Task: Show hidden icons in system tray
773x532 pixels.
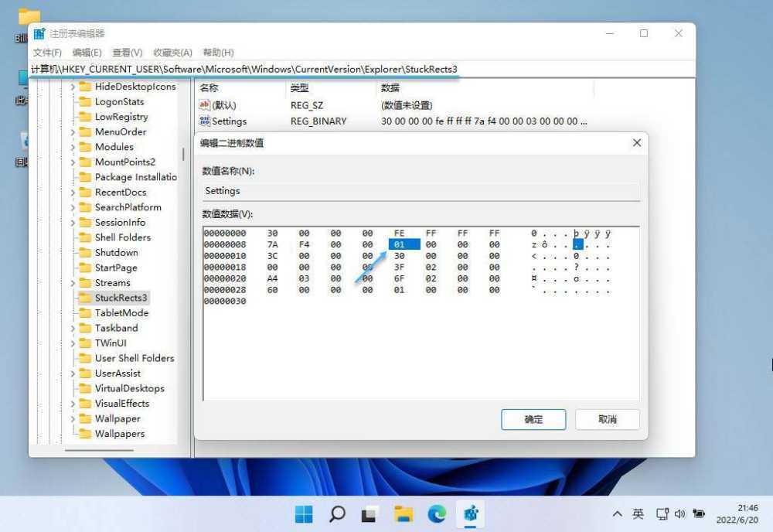Action: [618, 513]
